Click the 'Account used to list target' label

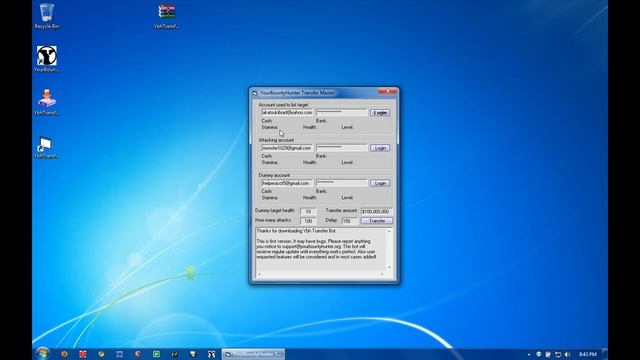pyautogui.click(x=283, y=105)
